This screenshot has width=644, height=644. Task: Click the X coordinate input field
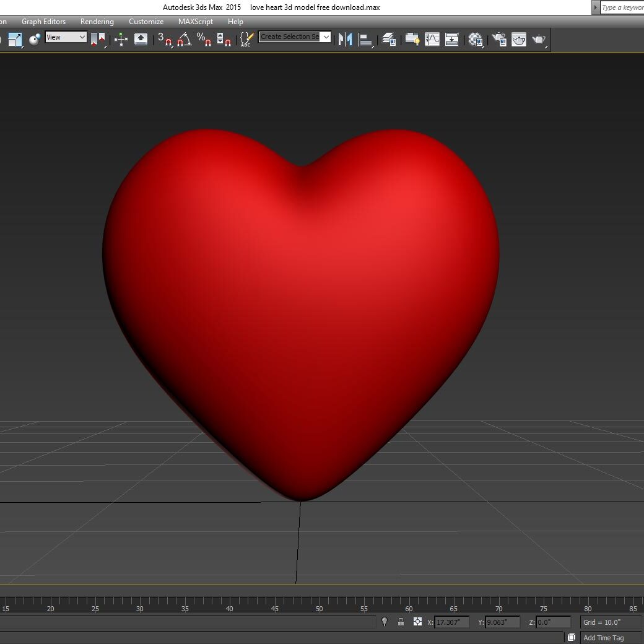[x=451, y=622]
